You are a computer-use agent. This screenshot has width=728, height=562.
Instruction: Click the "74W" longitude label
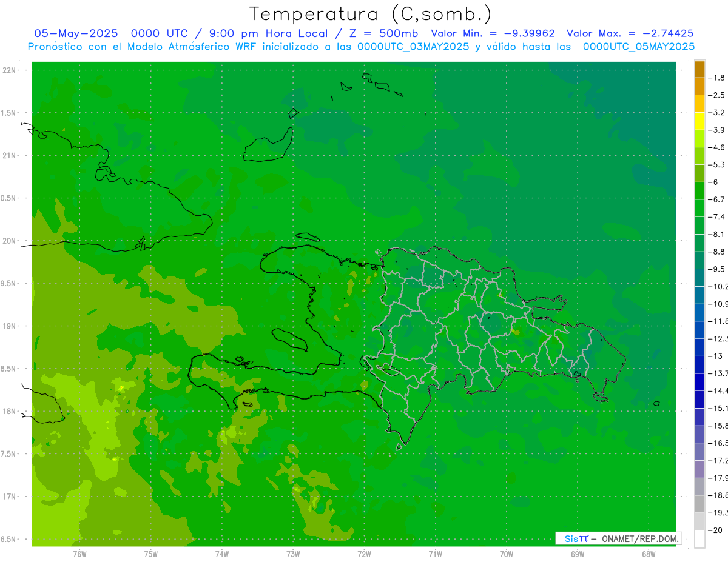tap(222, 554)
